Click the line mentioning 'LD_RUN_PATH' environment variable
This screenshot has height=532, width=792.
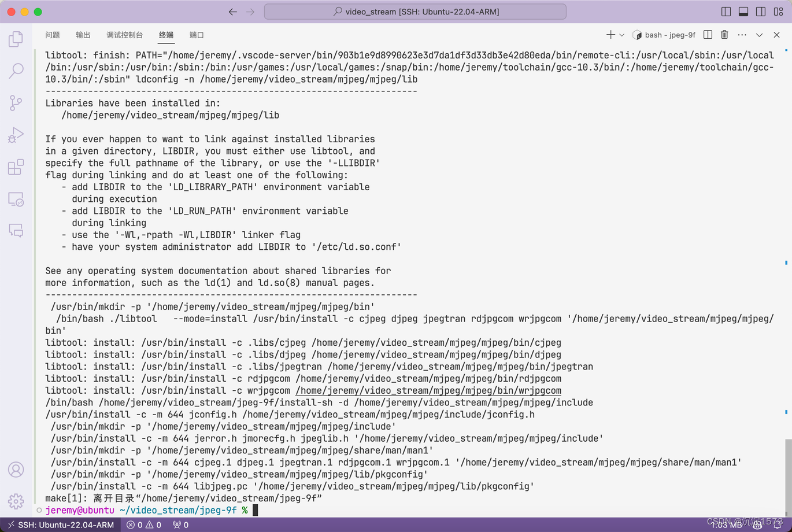pyautogui.click(x=205, y=211)
